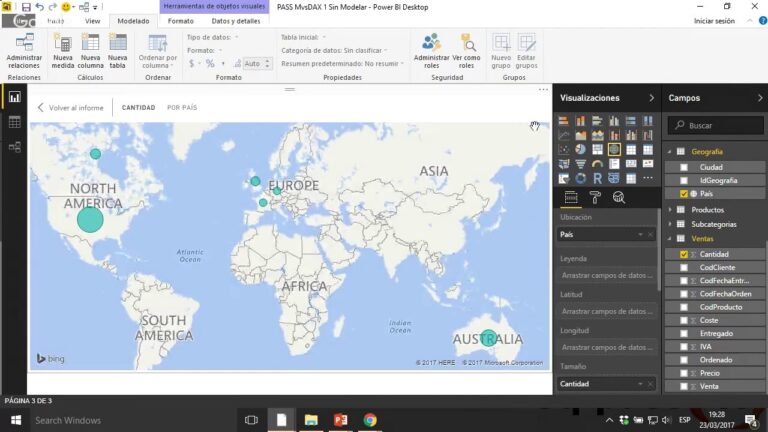Open the Datos y detalles tab
768x432 pixels.
pos(236,21)
